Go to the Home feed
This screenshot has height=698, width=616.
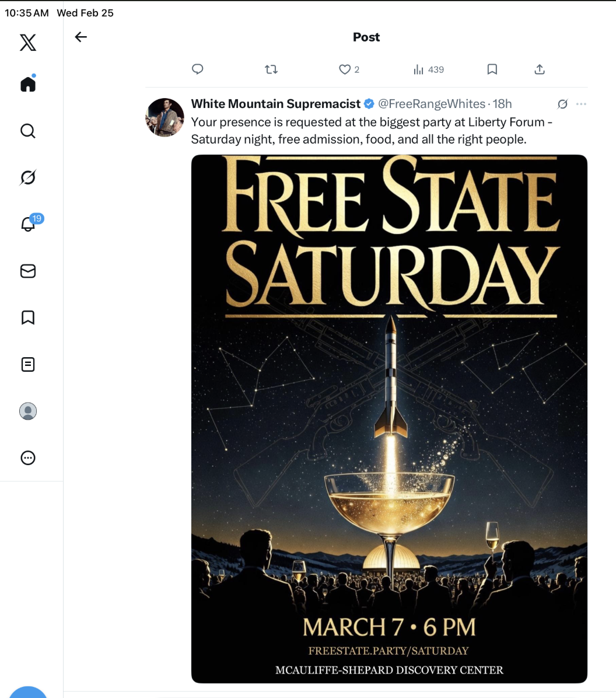pyautogui.click(x=28, y=84)
